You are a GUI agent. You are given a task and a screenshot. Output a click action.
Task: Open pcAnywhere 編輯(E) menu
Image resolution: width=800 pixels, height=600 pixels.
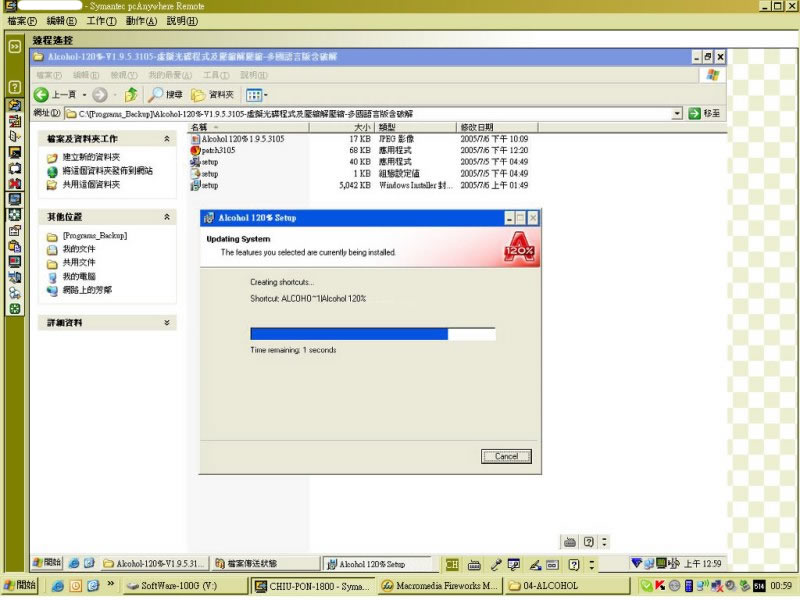pyautogui.click(x=61, y=21)
